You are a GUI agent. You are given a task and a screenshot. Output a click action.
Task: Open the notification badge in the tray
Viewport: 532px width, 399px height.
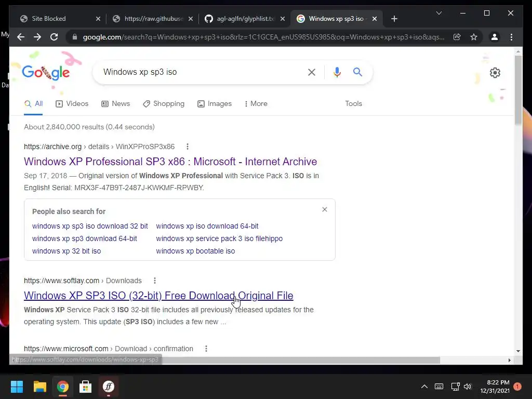click(517, 387)
